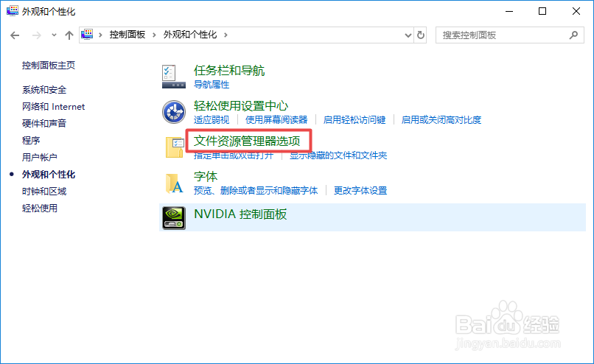Open the Ease of Access Center icon
The image size is (594, 364).
click(x=174, y=112)
